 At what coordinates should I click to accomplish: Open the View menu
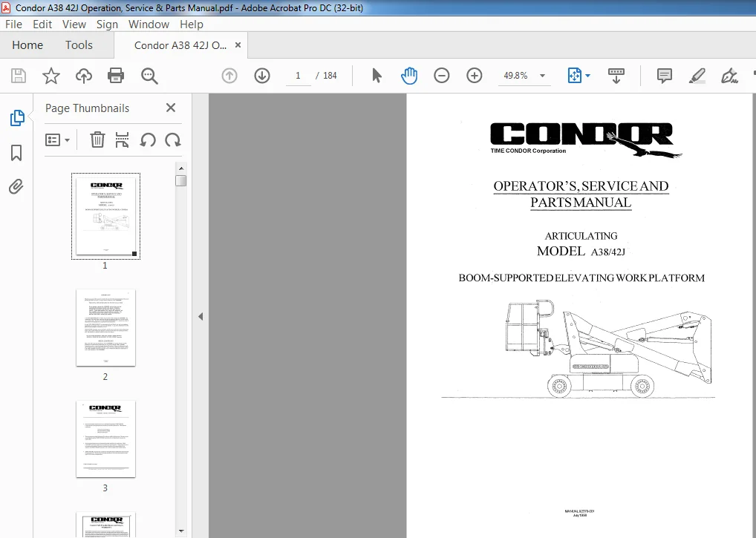pyautogui.click(x=74, y=24)
